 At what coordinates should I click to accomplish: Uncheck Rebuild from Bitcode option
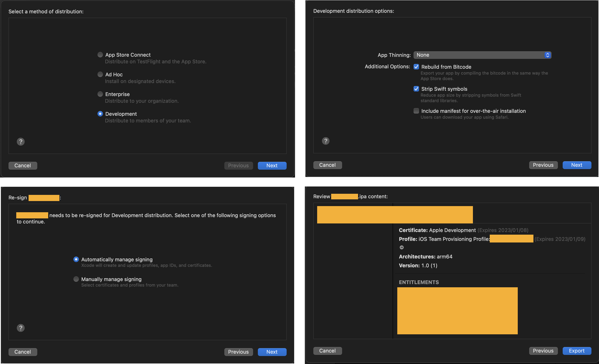point(416,67)
